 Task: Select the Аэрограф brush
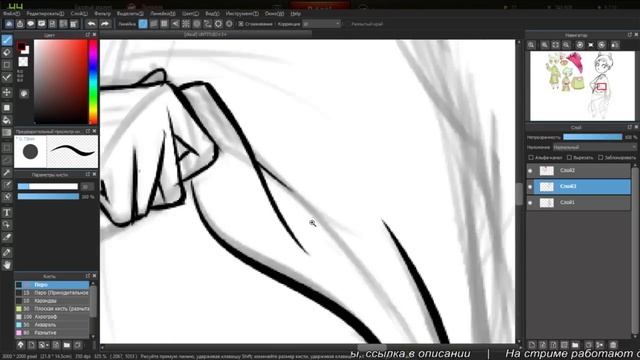[x=52, y=317]
